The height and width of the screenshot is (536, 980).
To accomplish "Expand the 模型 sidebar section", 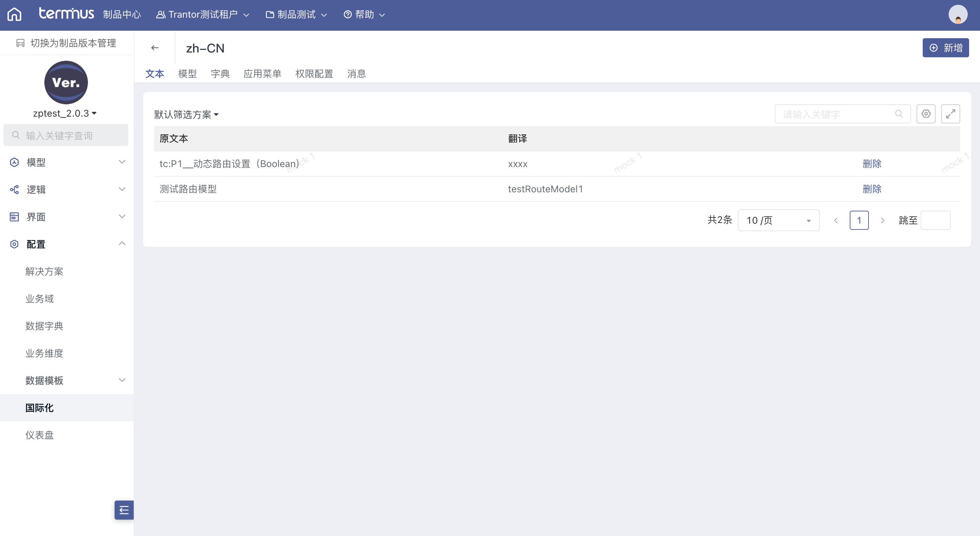I will [122, 162].
